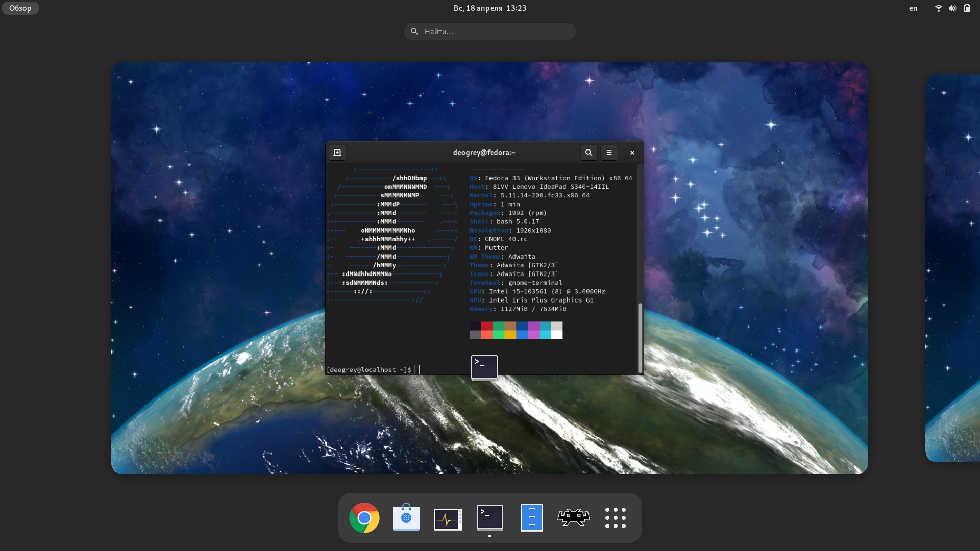Click the Icons: Adwaita line
This screenshot has height=551, width=980.
[514, 274]
